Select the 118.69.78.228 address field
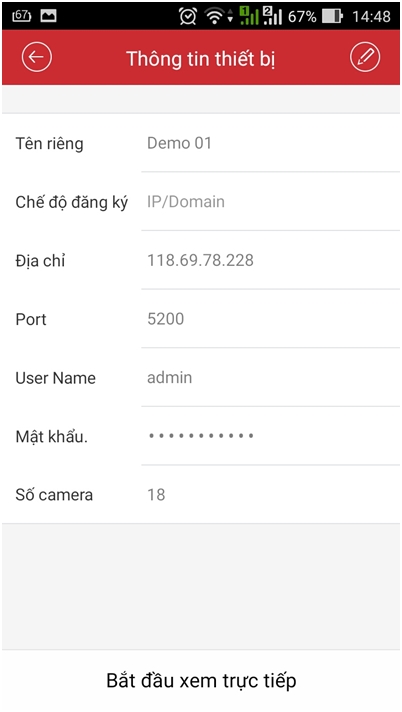Viewport: 402px width, 712px height. coord(270,260)
